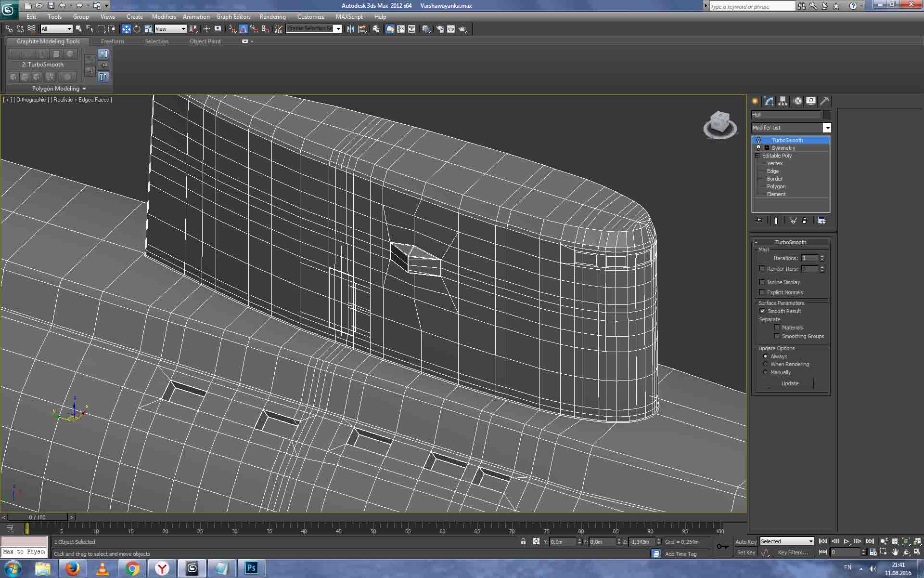Screen dimensions: 924x578
Task: Enable the Isoline Display checkbox
Action: click(762, 282)
